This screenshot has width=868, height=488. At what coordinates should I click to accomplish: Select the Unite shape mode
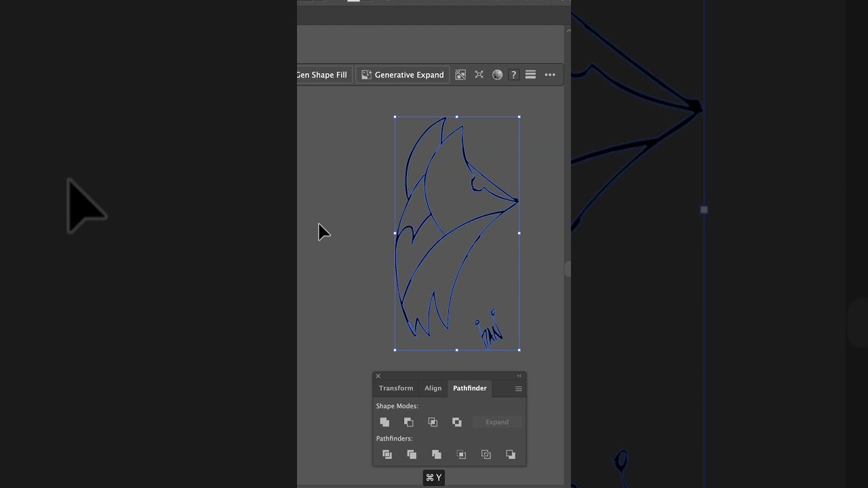(x=384, y=422)
